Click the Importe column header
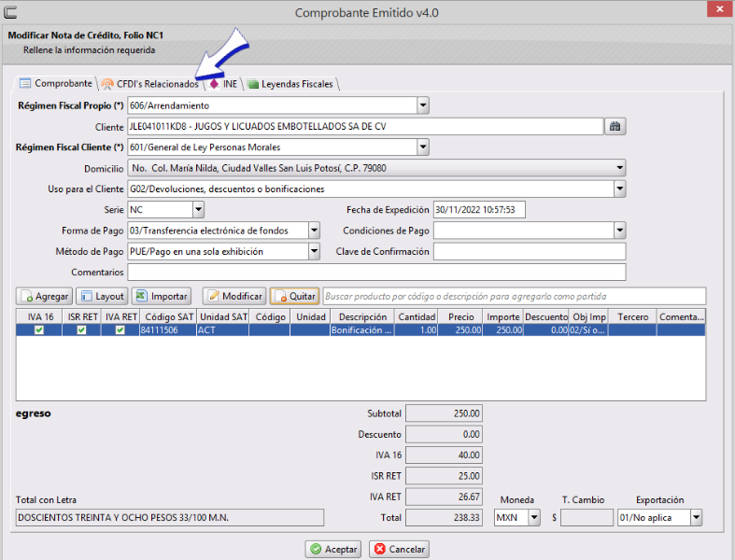The image size is (735, 560). 503,316
